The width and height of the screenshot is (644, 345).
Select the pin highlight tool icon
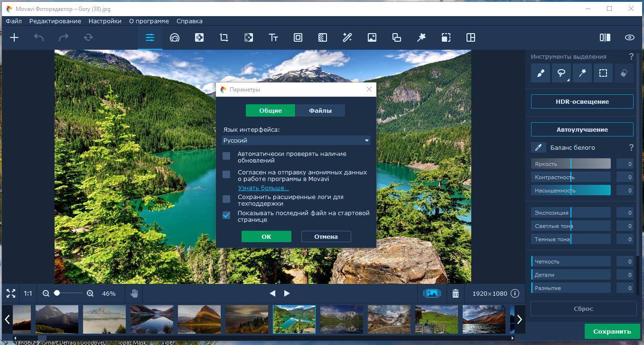pyautogui.click(x=421, y=37)
